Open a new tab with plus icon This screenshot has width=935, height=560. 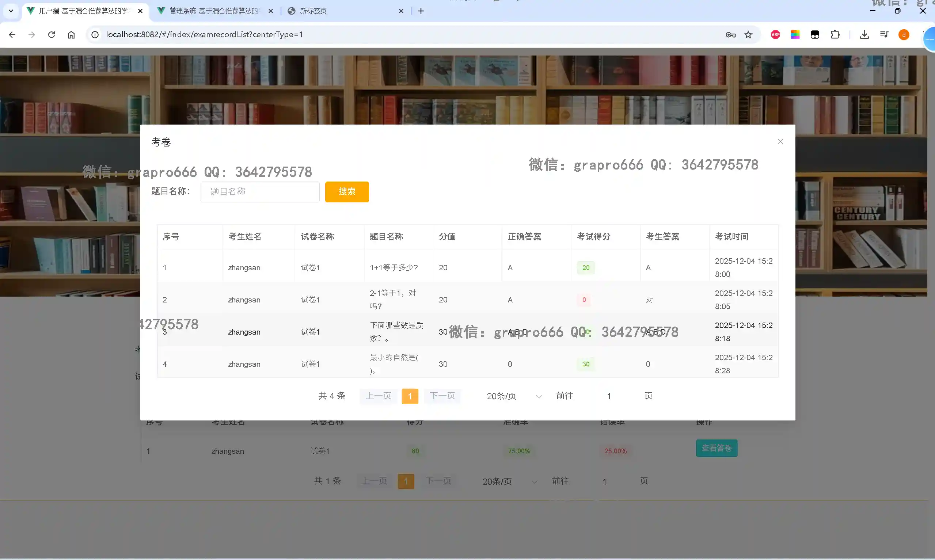421,11
